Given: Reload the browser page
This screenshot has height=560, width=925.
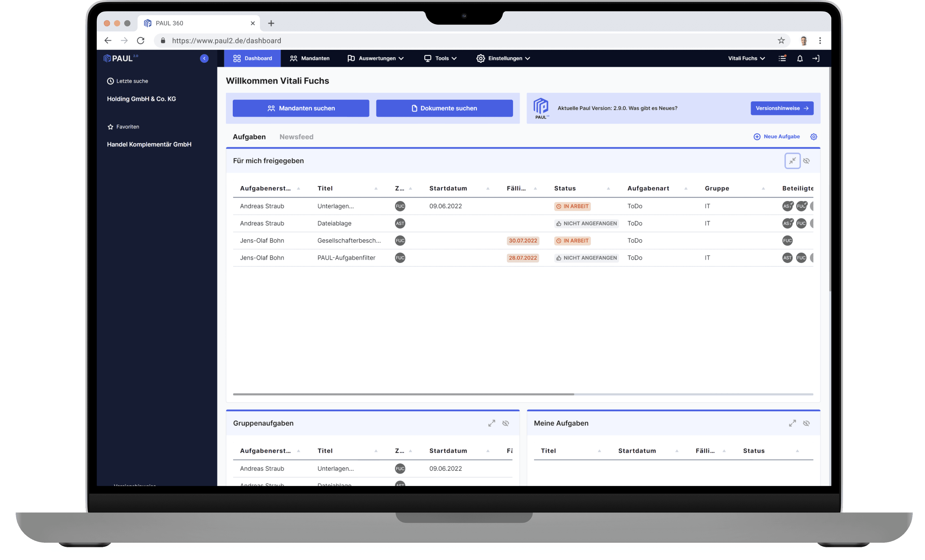Looking at the screenshot, I should [141, 41].
